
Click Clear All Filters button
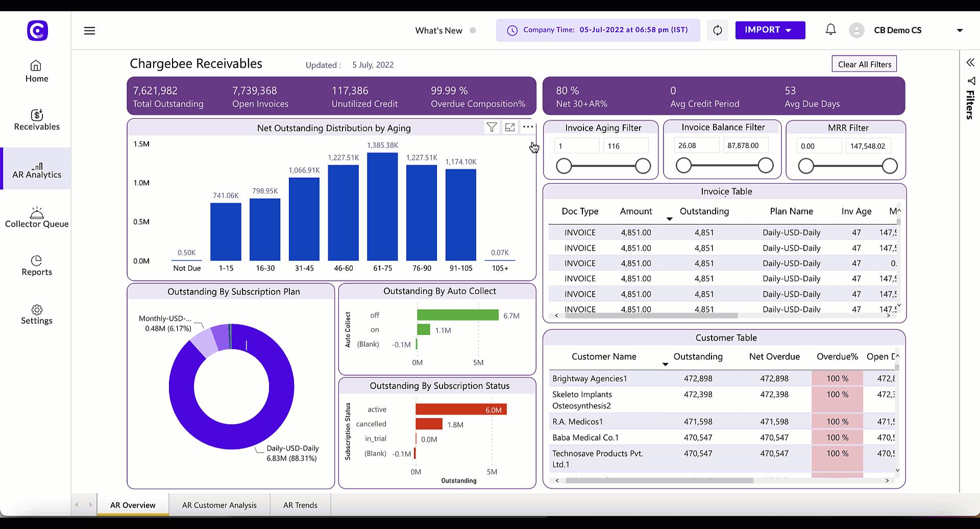864,64
